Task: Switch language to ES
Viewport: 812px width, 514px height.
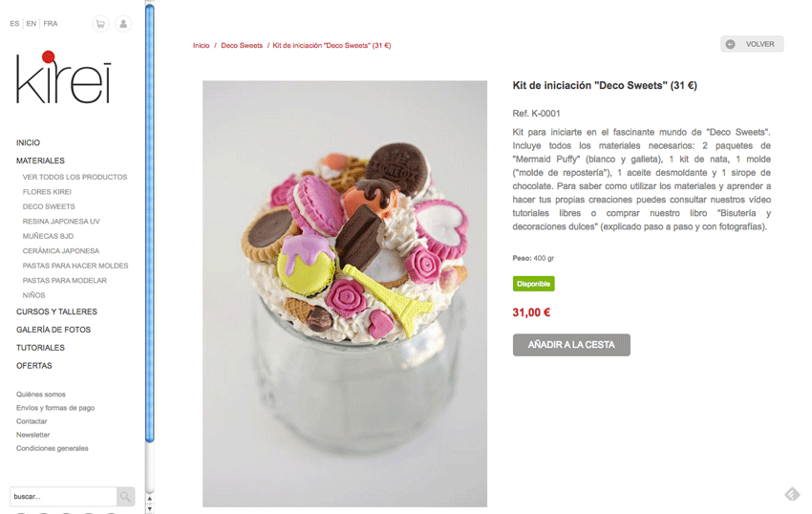Action: pos(14,23)
